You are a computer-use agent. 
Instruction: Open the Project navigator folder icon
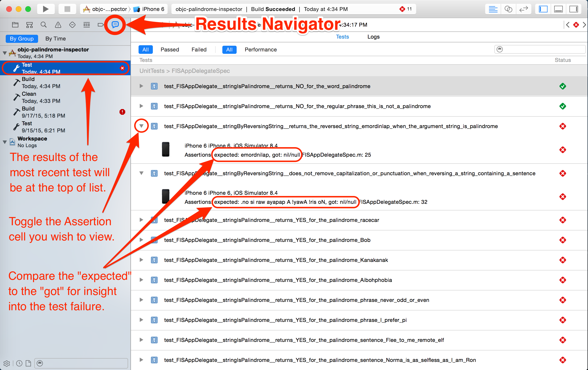pos(15,25)
